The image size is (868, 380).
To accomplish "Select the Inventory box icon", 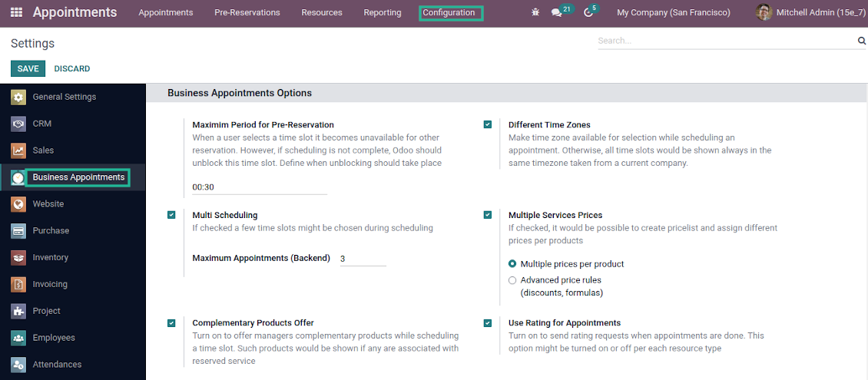I will [x=18, y=258].
